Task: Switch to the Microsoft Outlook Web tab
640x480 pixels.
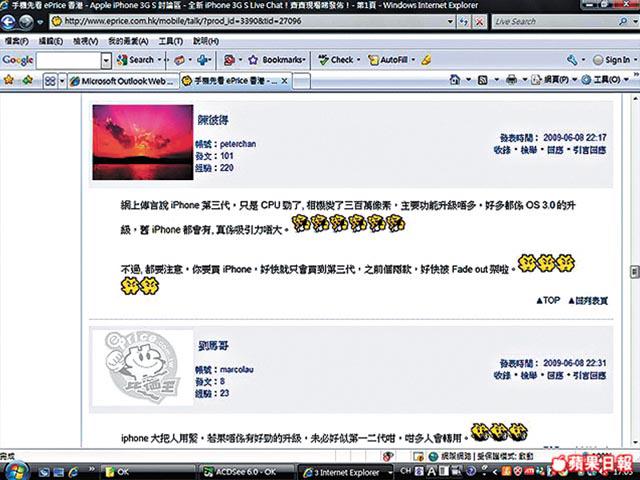Action: point(123,81)
